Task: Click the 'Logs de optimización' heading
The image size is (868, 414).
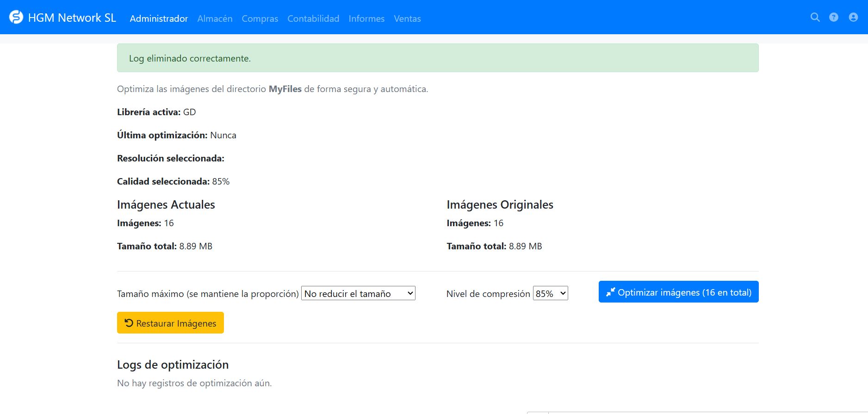Action: click(x=173, y=365)
